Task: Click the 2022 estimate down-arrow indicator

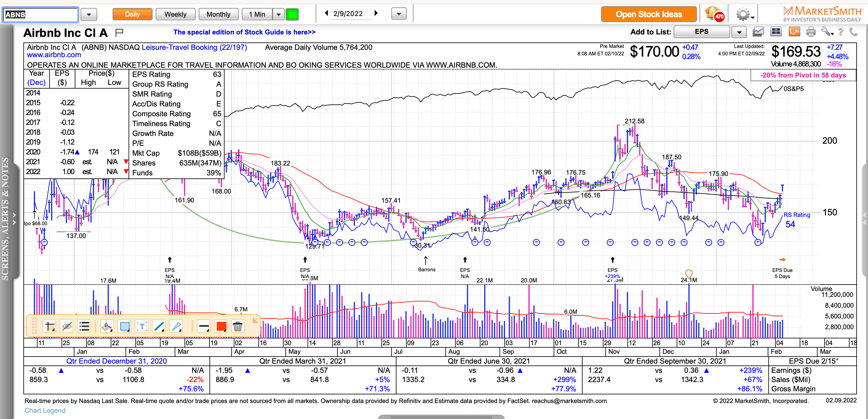Action: (126, 172)
